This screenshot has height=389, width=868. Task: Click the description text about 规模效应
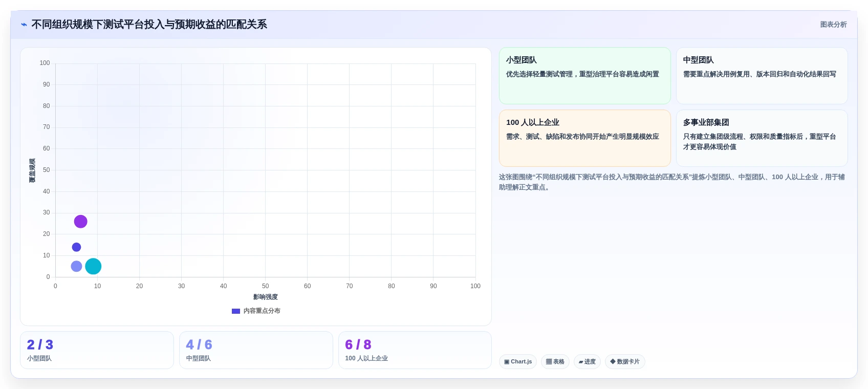(x=582, y=137)
